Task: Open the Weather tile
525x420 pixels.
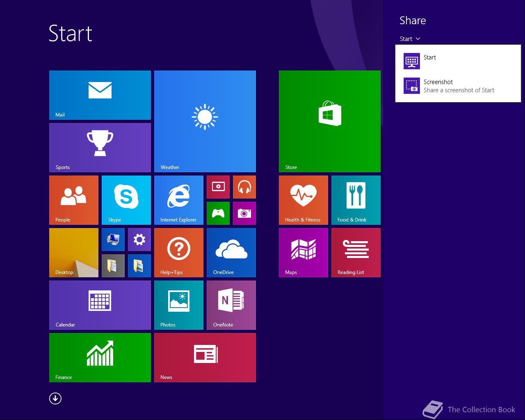Action: pyautogui.click(x=205, y=121)
